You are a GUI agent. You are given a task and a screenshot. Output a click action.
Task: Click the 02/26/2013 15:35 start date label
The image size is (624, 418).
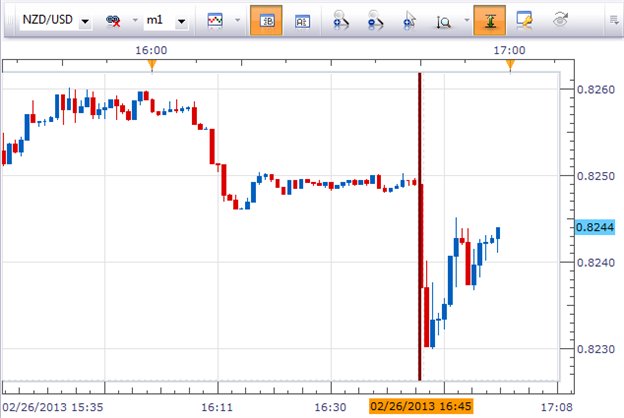(x=53, y=407)
